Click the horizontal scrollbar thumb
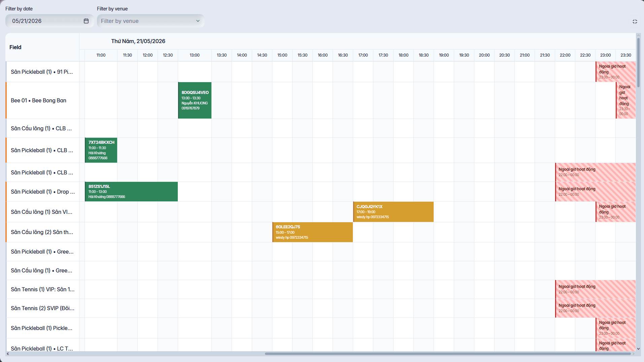 tap(448, 354)
